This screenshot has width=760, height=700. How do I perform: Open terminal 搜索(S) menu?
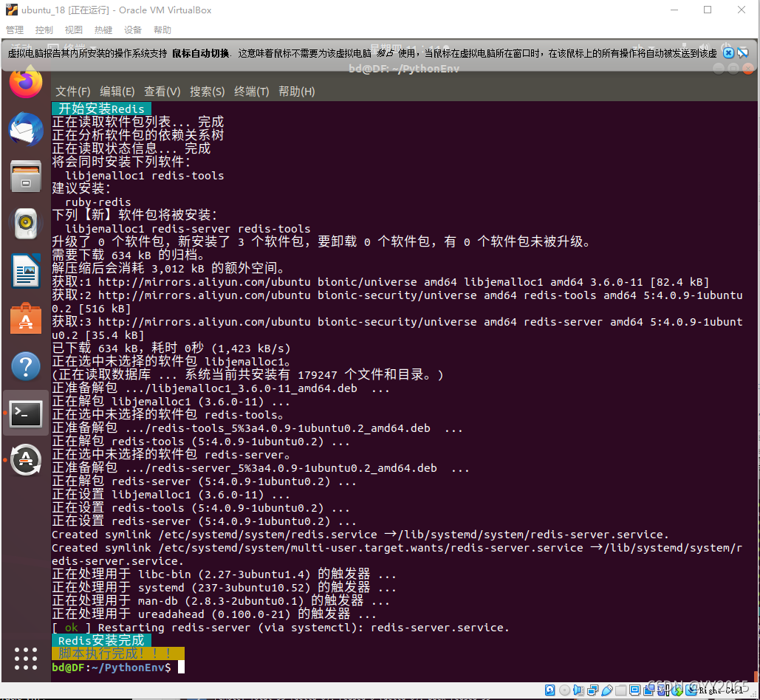click(208, 92)
